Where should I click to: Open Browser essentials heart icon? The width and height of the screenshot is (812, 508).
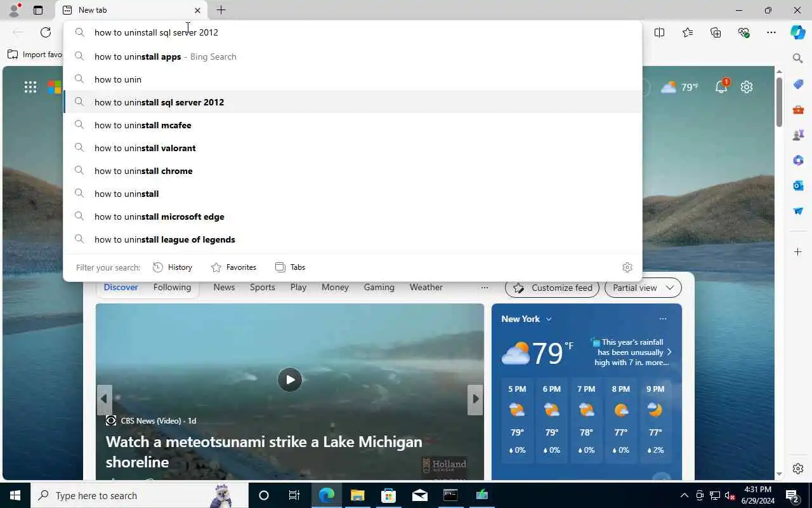coord(743,32)
